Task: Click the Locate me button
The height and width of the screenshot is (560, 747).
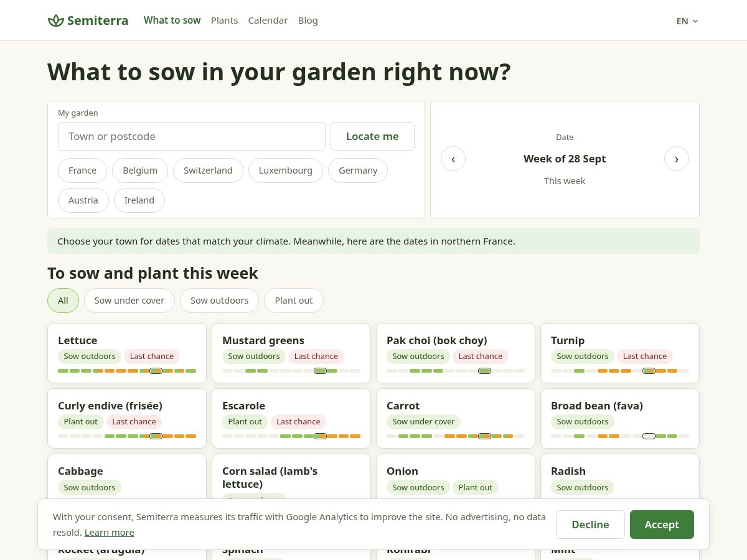Action: click(372, 136)
